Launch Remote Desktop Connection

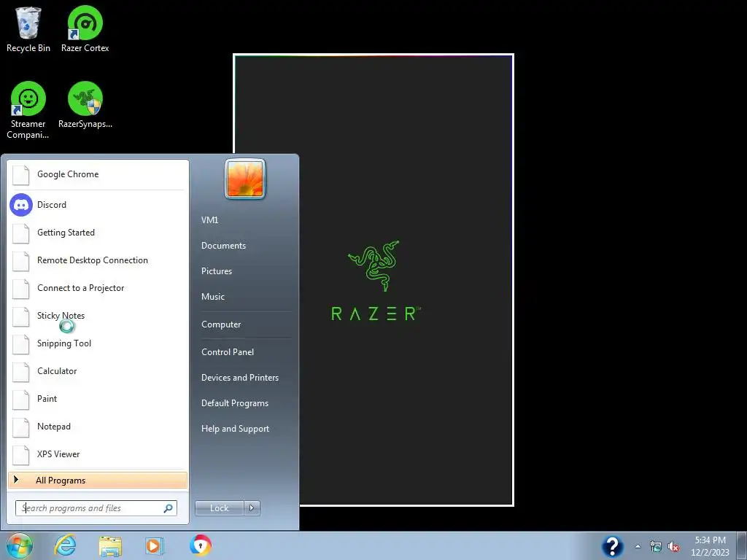click(x=98, y=260)
